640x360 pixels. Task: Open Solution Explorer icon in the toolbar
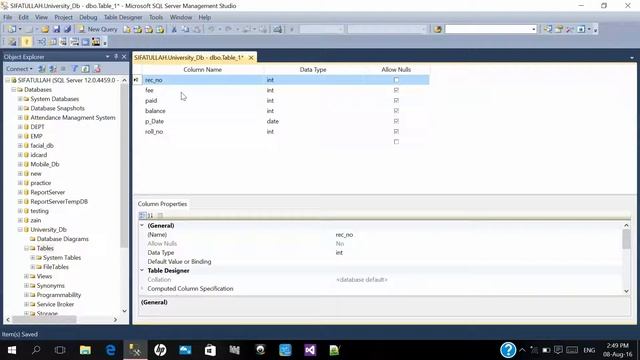(x=548, y=29)
